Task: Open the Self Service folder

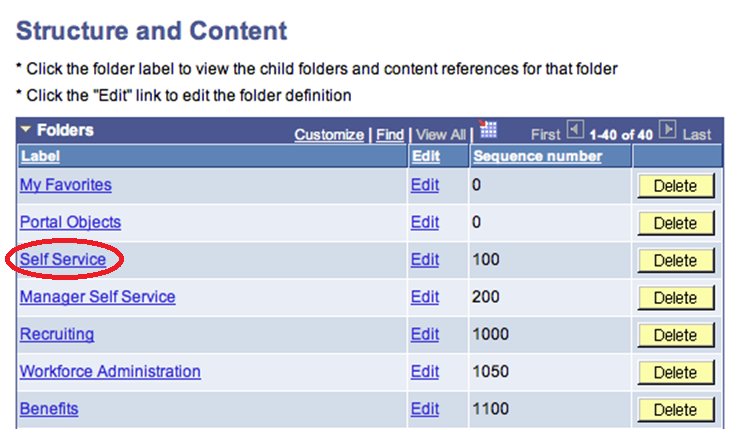Action: [63, 259]
